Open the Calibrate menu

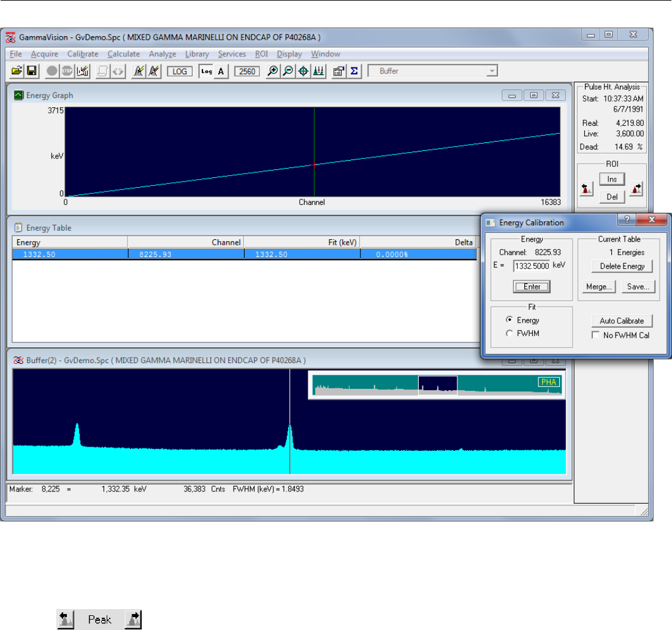point(82,54)
